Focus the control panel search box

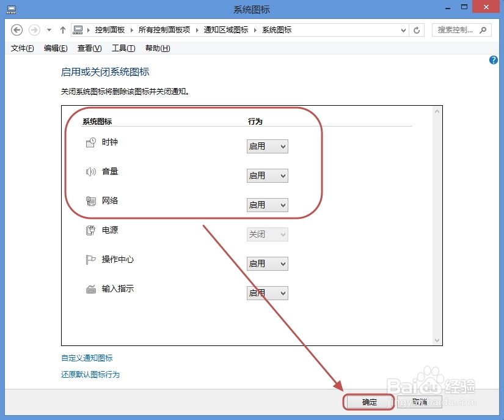pos(462,30)
